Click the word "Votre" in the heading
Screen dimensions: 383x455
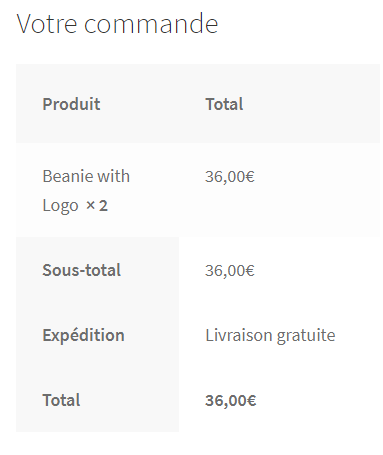(x=47, y=24)
